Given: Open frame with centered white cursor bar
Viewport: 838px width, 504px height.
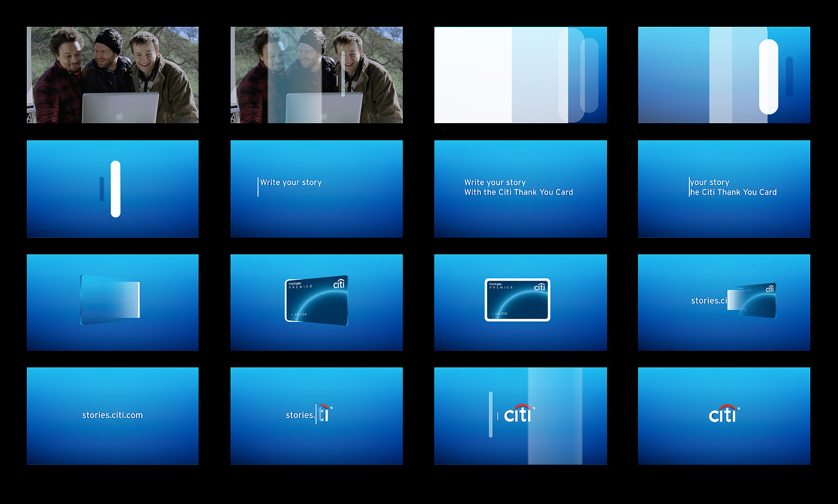Looking at the screenshot, I should click(113, 189).
